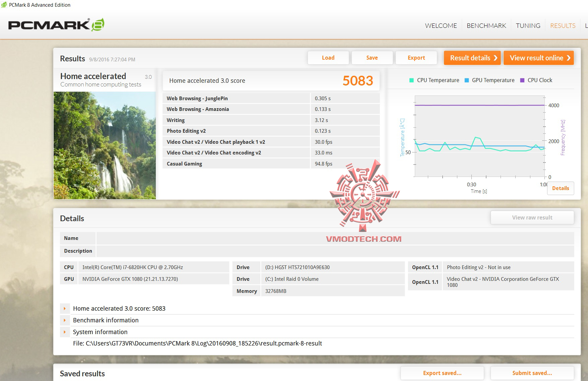Click View result online

coord(539,58)
